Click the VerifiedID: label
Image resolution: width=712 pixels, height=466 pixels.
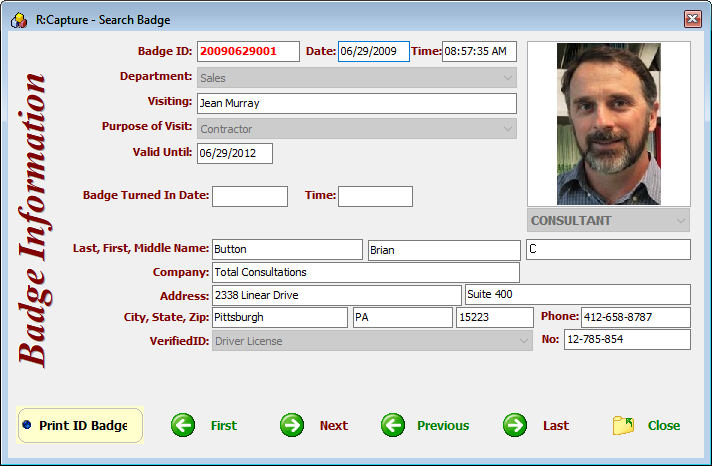tap(179, 341)
